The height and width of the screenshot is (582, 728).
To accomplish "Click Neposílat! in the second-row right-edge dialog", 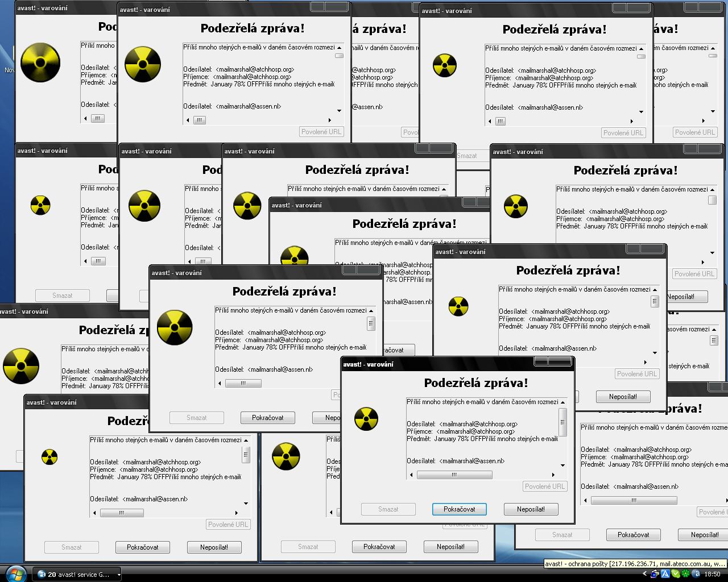I will [x=681, y=297].
